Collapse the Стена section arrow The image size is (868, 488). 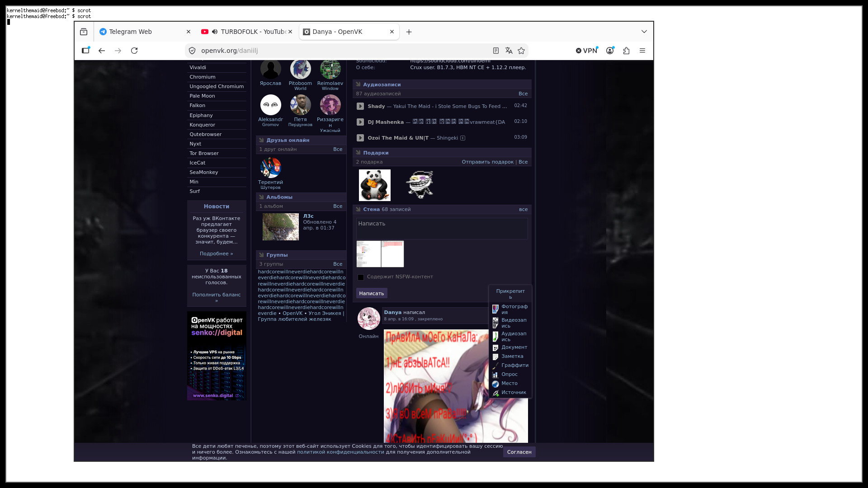coord(358,209)
